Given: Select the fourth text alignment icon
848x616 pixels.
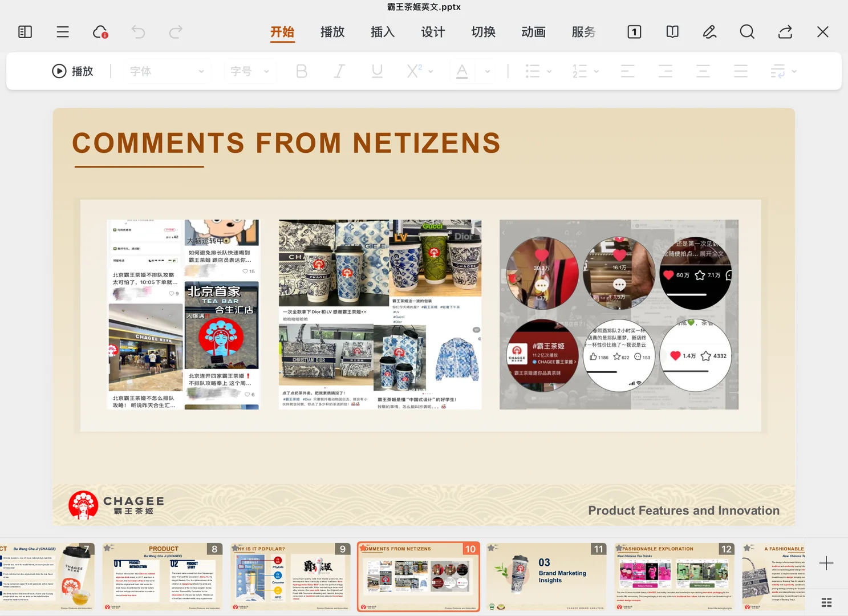Looking at the screenshot, I should tap(741, 71).
